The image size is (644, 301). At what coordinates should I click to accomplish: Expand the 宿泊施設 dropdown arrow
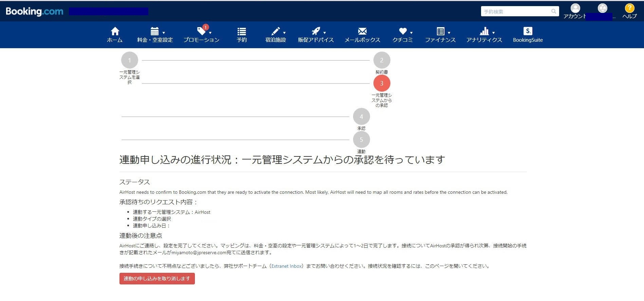(284, 33)
